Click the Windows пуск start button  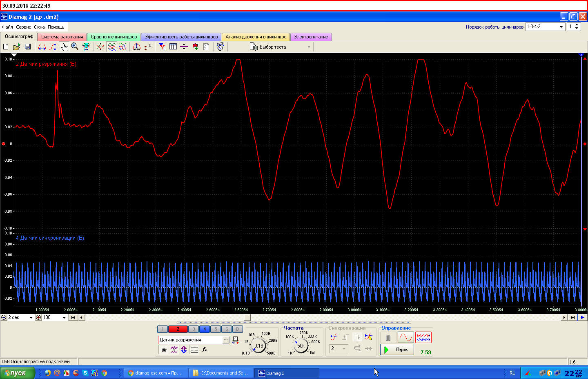pos(17,373)
